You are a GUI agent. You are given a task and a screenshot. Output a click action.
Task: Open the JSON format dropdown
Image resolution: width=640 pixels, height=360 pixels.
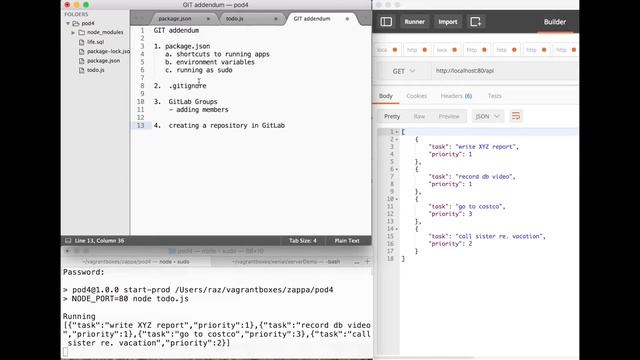coord(487,116)
